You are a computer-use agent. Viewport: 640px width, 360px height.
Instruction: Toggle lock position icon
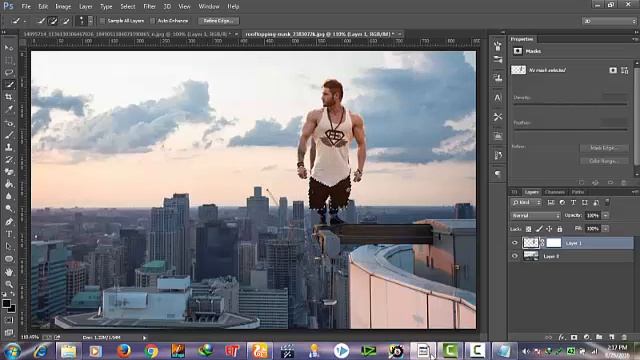(549, 229)
